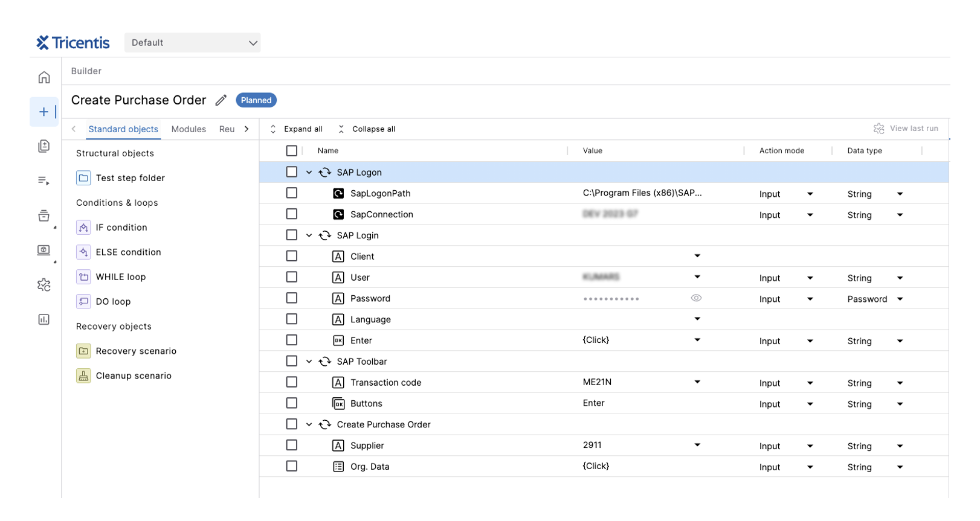The height and width of the screenshot is (521, 980).
Task: Click the IF condition icon
Action: pos(83,228)
